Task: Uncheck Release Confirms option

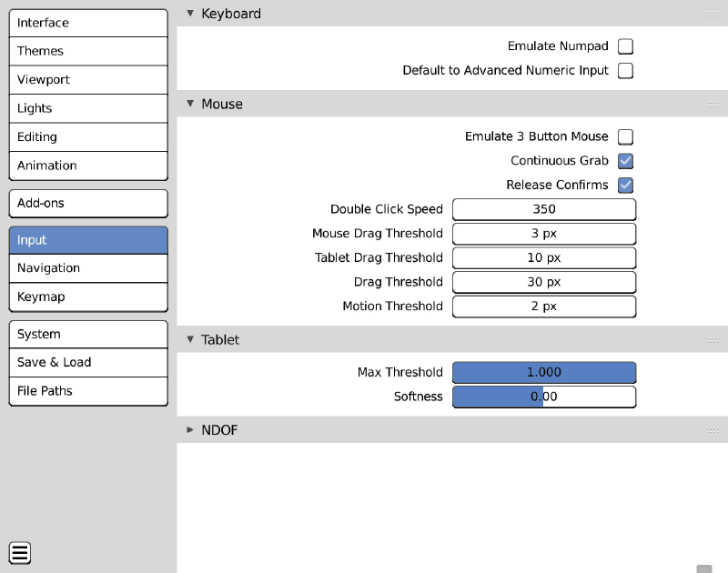Action: coord(625,186)
